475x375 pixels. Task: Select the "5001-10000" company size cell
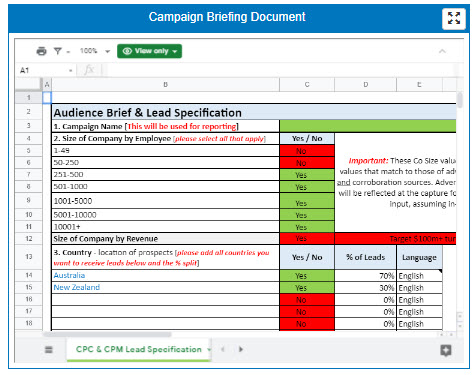(165, 215)
